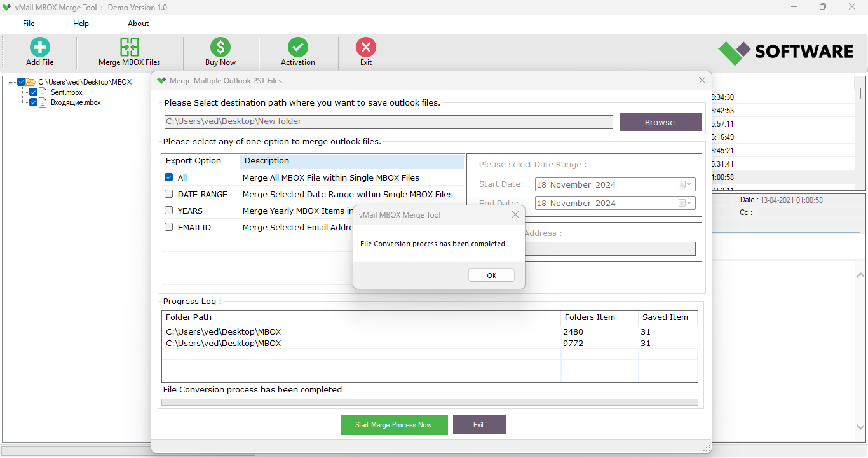
Task: Collapse the MBOX folder tree node
Action: (x=11, y=82)
